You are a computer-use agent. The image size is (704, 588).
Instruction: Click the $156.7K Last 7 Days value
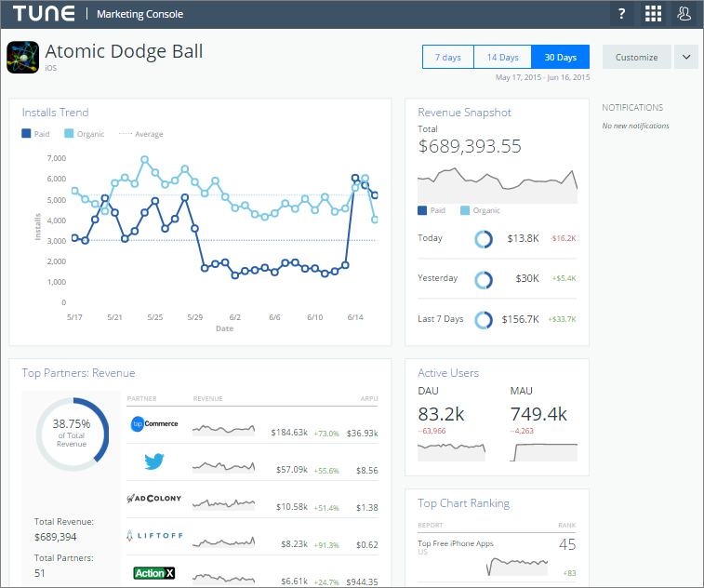[x=520, y=319]
